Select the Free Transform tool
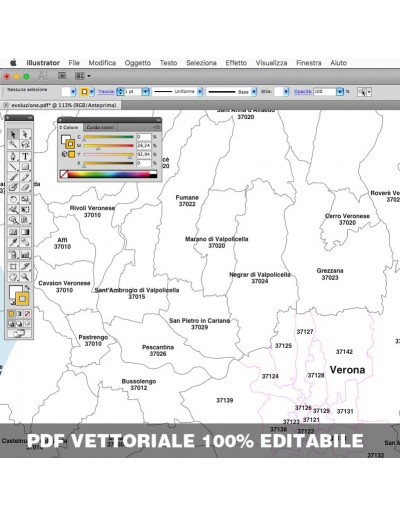 tap(25, 209)
